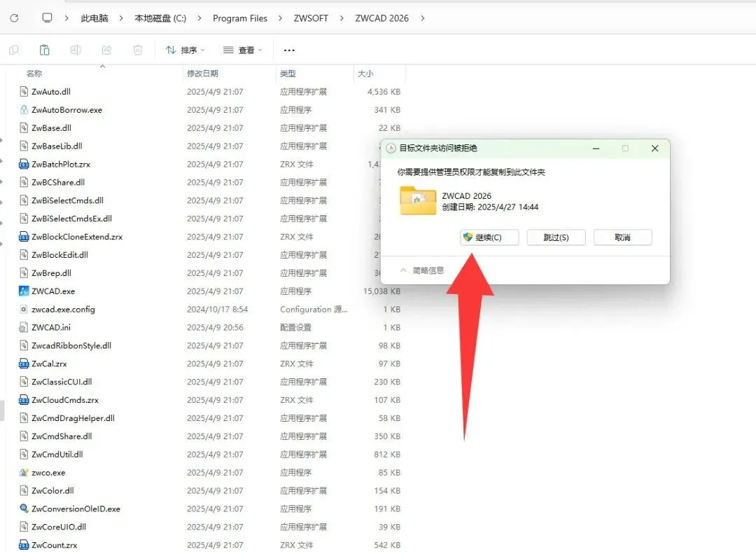
Task: Click the ZWSOFT breadcrumb
Action: point(311,18)
